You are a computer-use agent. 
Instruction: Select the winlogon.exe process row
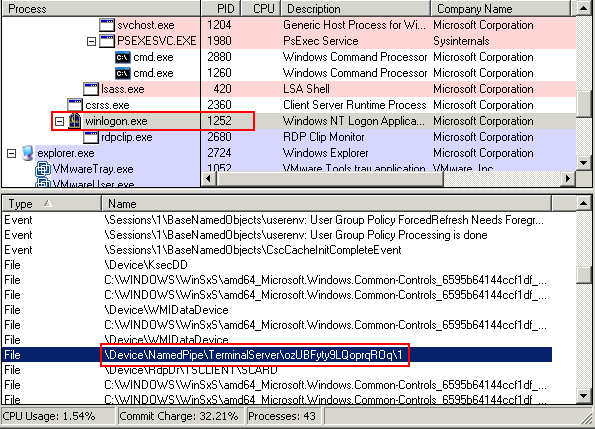tap(289, 121)
